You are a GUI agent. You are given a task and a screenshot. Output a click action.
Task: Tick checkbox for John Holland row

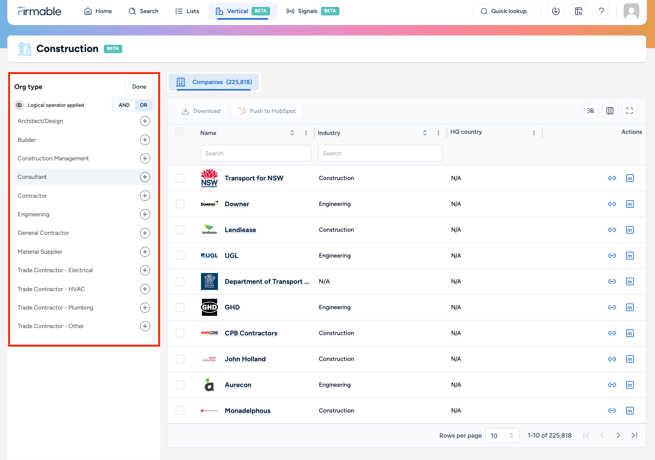tap(180, 359)
